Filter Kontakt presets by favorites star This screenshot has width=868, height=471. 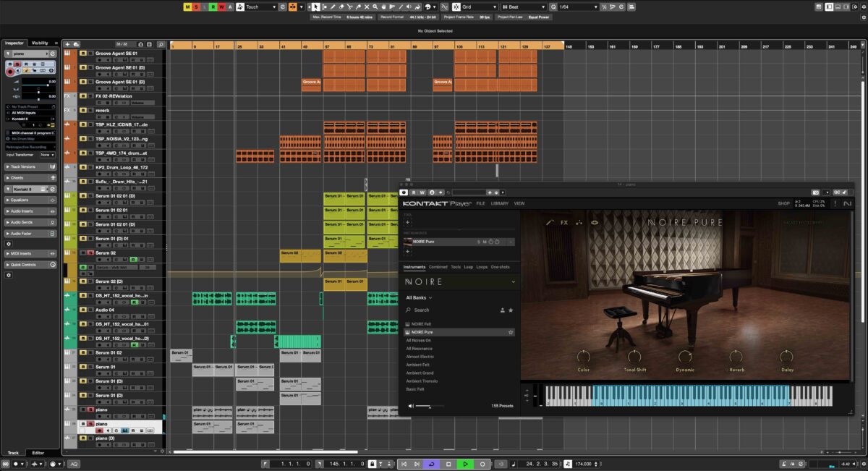tap(511, 310)
